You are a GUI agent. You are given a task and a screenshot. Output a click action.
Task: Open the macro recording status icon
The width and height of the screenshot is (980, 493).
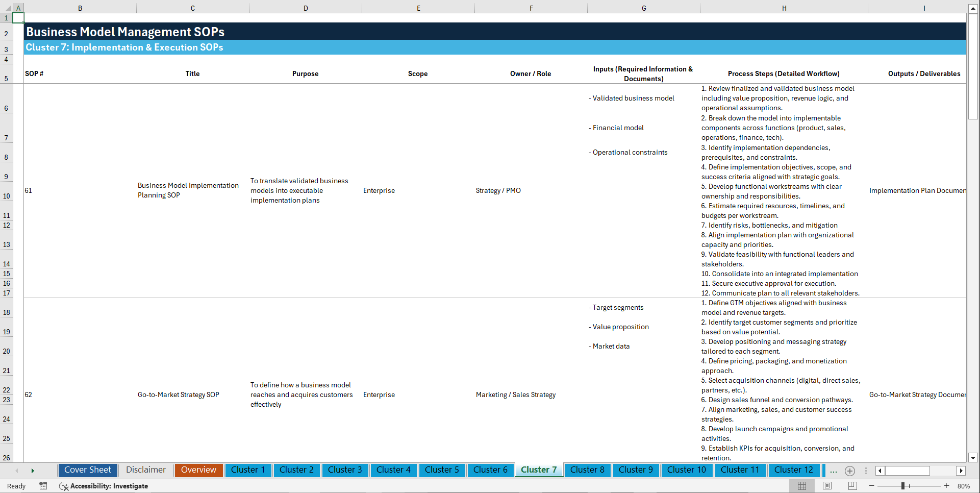tap(43, 486)
